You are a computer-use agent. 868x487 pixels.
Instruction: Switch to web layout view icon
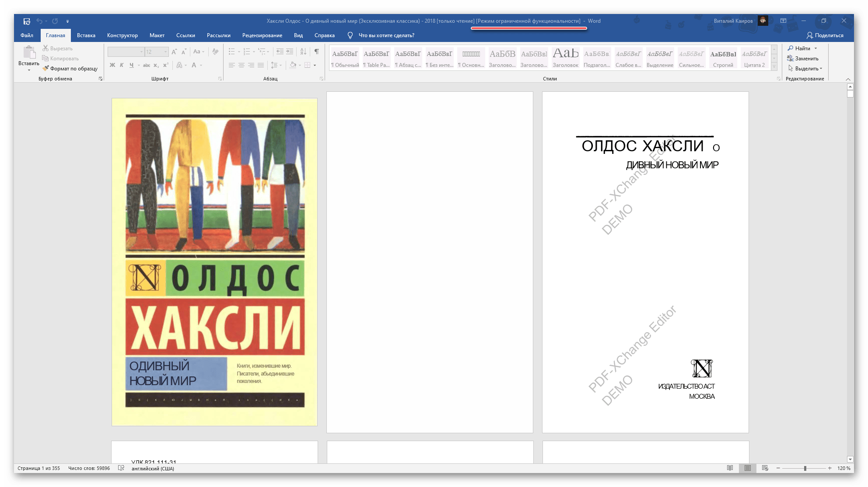[x=765, y=468]
